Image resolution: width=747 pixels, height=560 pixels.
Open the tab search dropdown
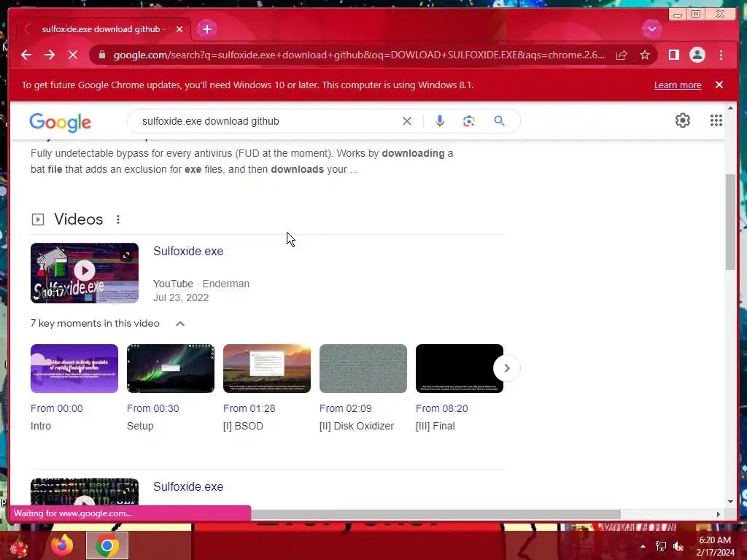click(x=651, y=29)
